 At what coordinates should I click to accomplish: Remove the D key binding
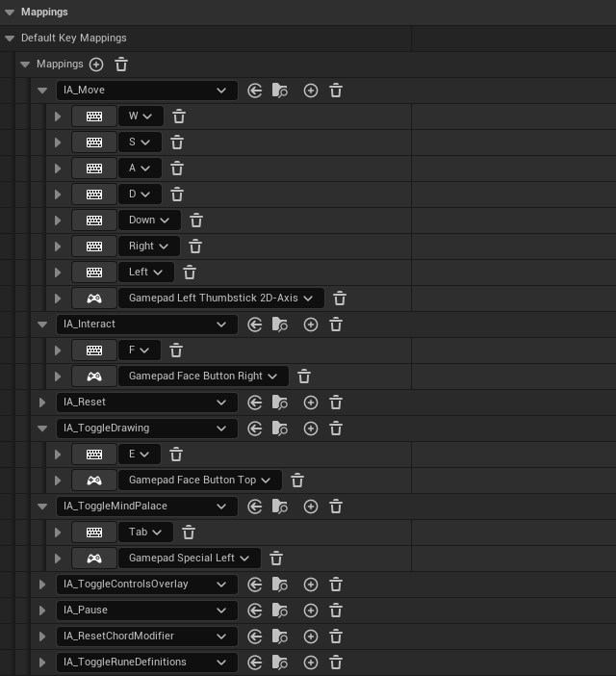coord(177,195)
